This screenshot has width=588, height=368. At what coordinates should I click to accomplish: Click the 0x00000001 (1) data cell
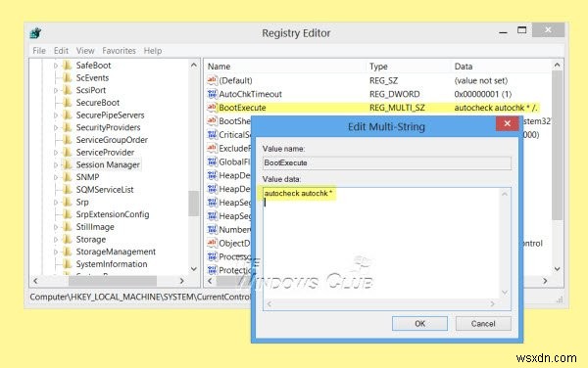click(x=482, y=94)
